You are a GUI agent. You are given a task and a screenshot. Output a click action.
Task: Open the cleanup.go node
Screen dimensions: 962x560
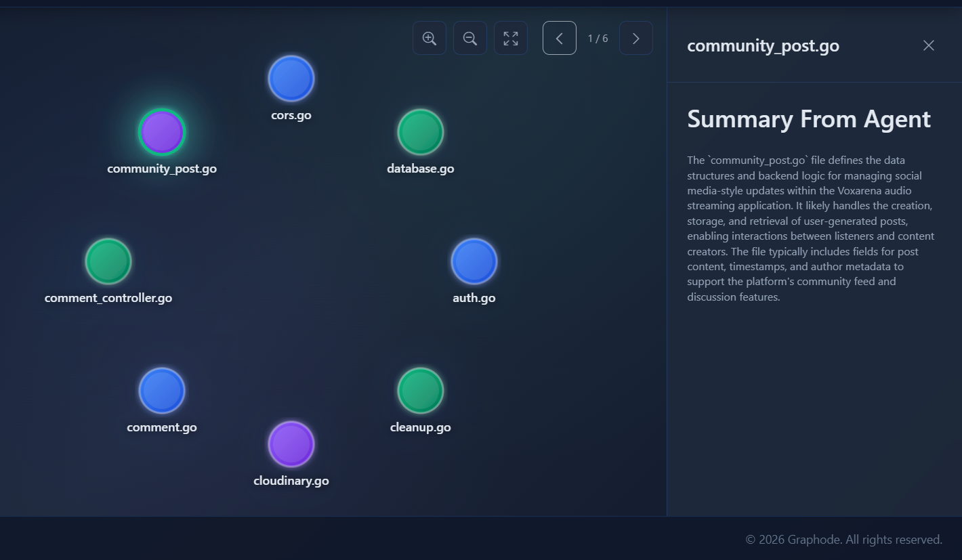[420, 390]
